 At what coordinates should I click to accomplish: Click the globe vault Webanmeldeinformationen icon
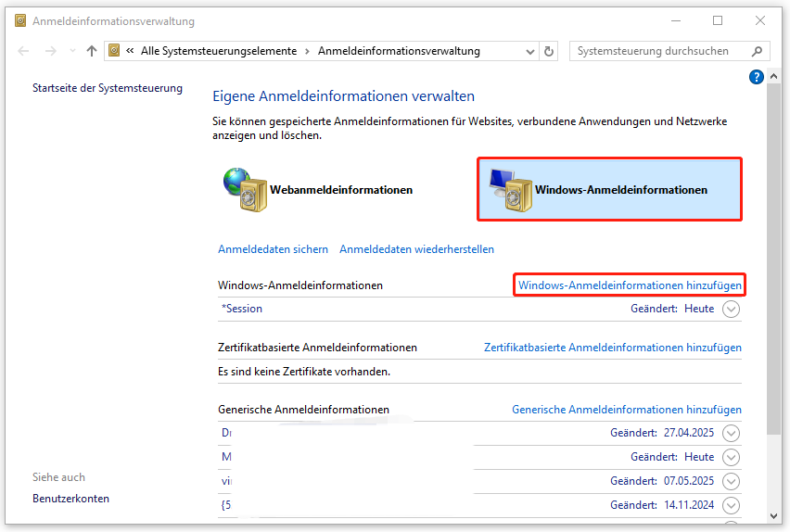point(245,189)
